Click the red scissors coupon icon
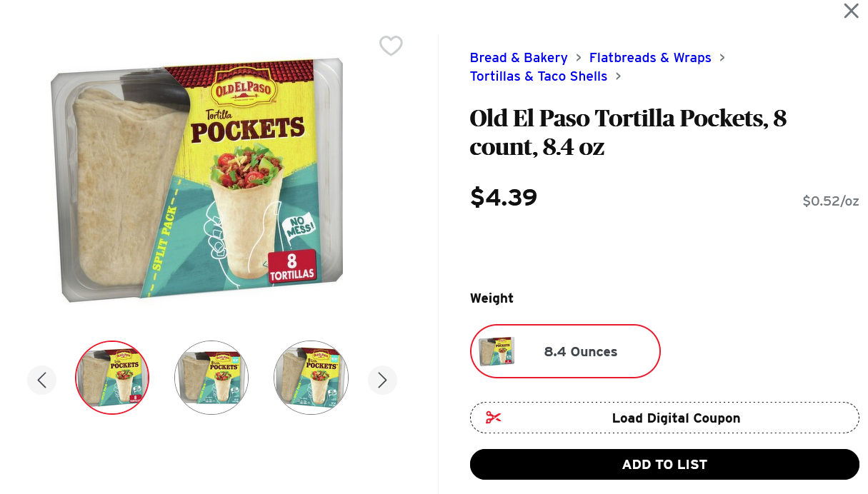The image size is (868, 494). pyautogui.click(x=493, y=418)
